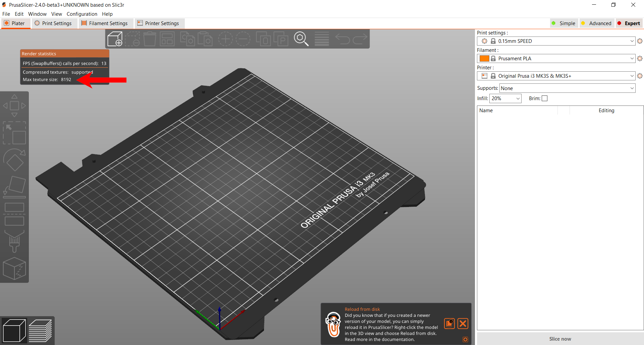This screenshot has height=345, width=644.
Task: Open filament settings via its gear icon
Action: pyautogui.click(x=640, y=58)
